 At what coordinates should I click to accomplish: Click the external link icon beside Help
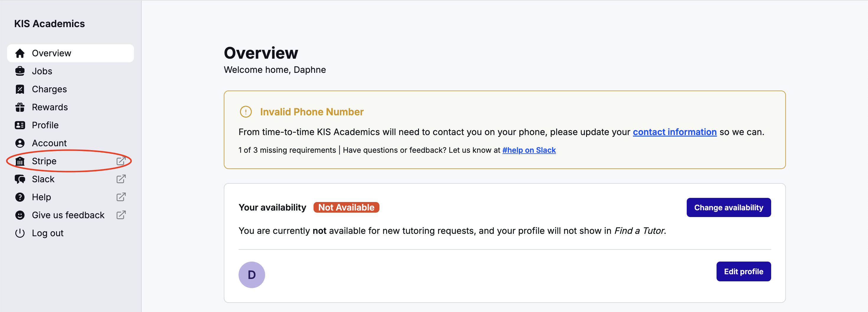point(121,197)
